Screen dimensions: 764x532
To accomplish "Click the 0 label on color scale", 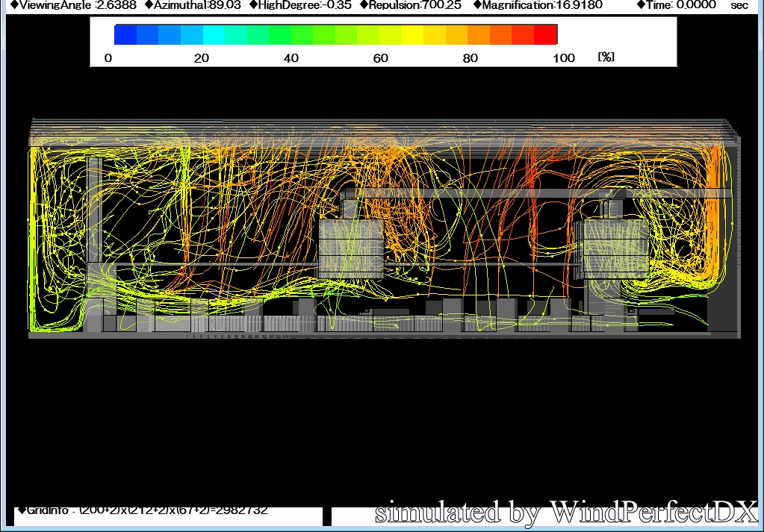I will point(108,58).
